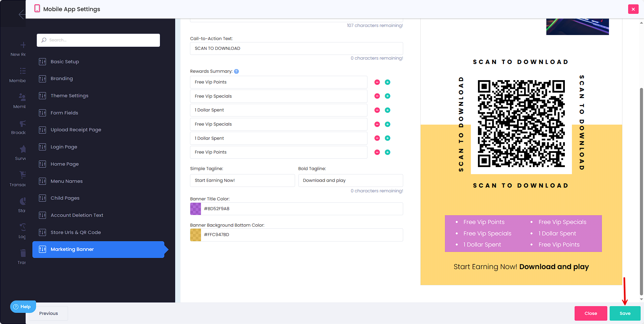Remove the second Free Vip Specials reward row
644x324 pixels.
[377, 124]
